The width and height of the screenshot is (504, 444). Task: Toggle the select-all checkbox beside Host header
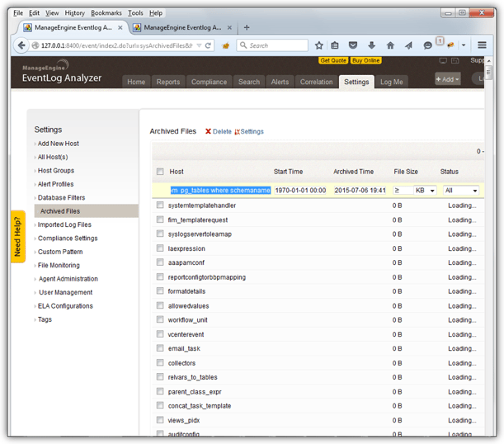pyautogui.click(x=160, y=172)
